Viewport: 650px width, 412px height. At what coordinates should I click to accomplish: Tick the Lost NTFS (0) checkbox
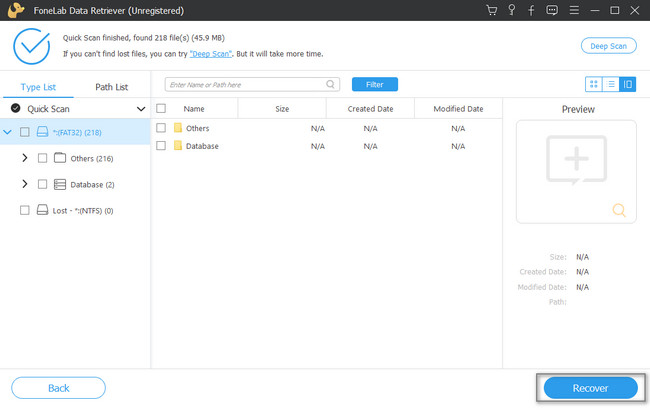[25, 210]
